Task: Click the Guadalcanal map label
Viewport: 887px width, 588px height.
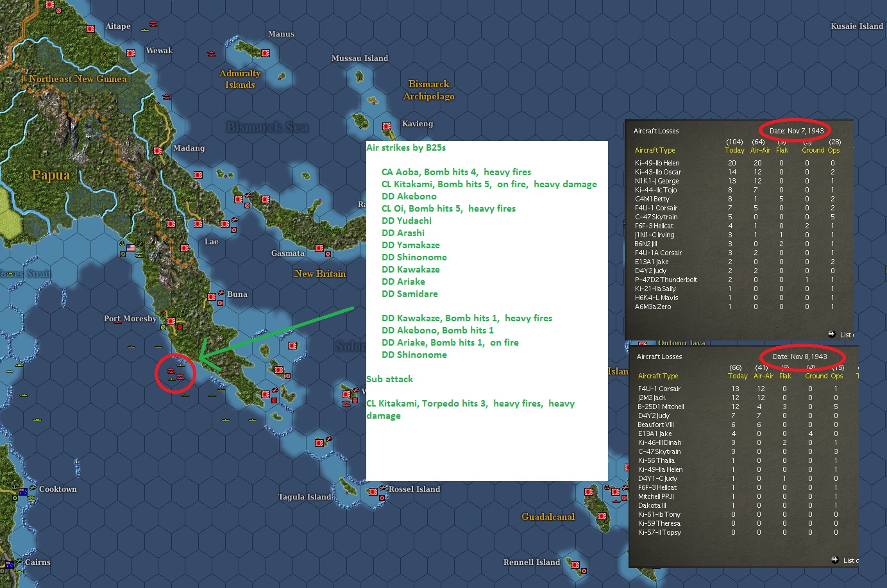Action: pos(548,517)
